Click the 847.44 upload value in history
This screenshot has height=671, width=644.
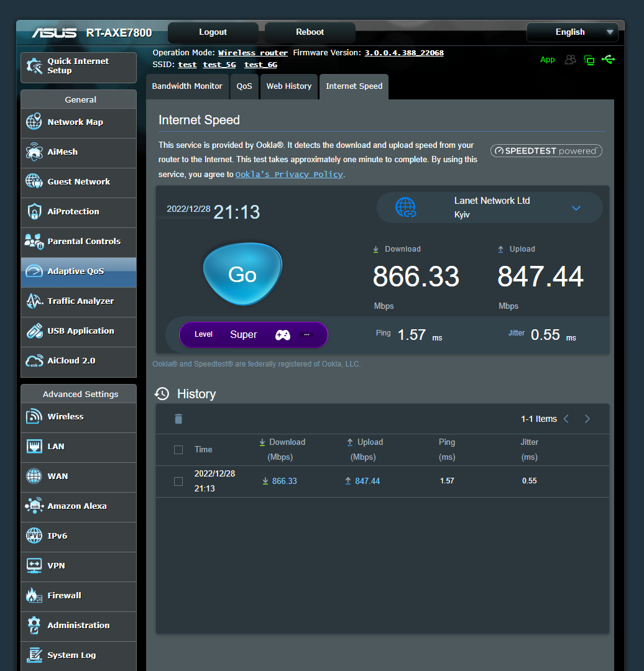pos(367,481)
